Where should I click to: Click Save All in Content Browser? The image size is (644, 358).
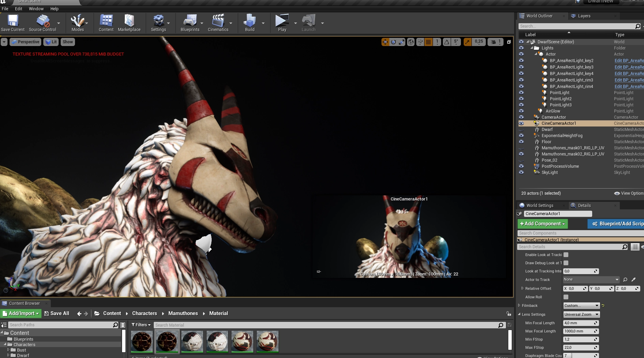pos(57,313)
